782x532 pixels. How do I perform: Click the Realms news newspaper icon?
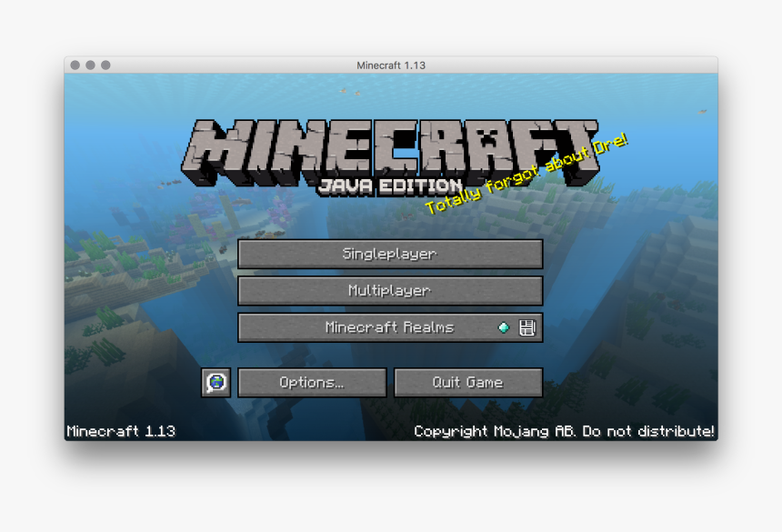pos(527,327)
